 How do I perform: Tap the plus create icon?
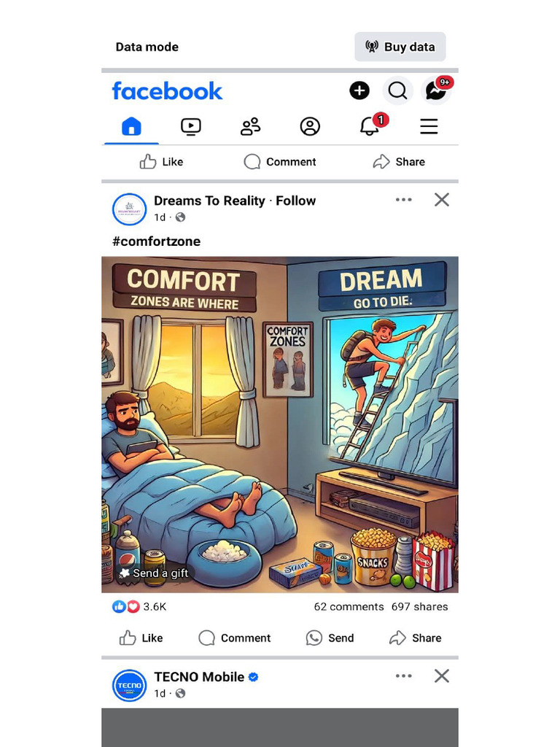tap(359, 90)
